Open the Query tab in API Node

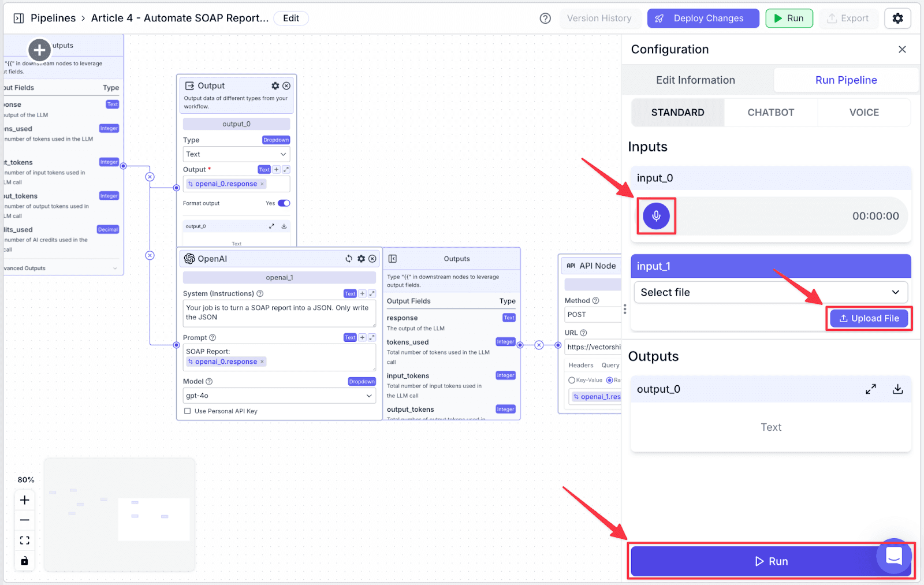click(610, 365)
